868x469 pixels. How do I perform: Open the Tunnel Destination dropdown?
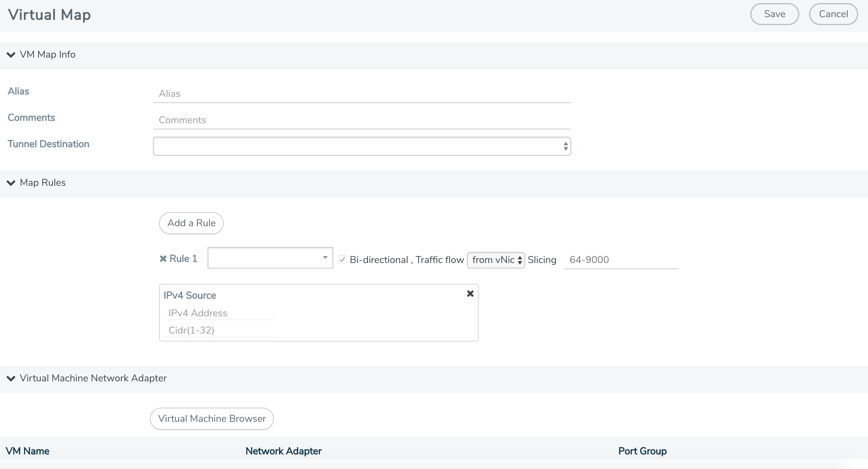[x=361, y=146]
